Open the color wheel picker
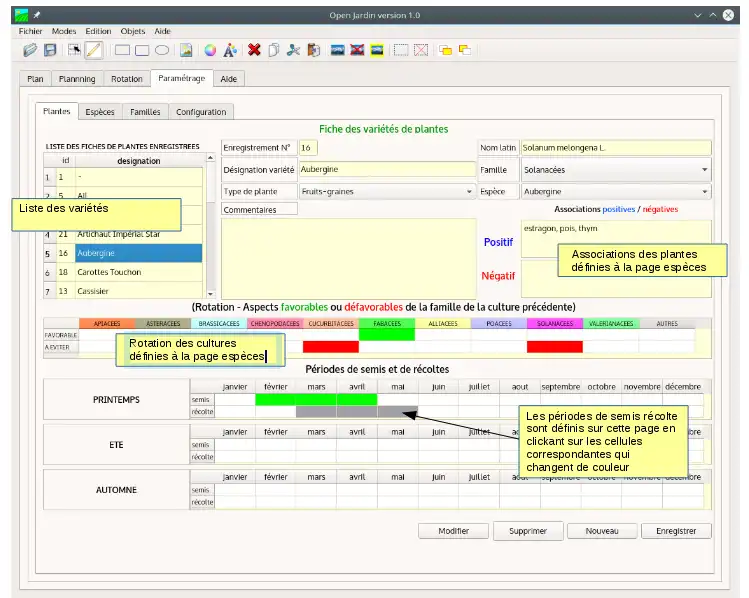The height and width of the screenshot is (598, 749). (210, 49)
